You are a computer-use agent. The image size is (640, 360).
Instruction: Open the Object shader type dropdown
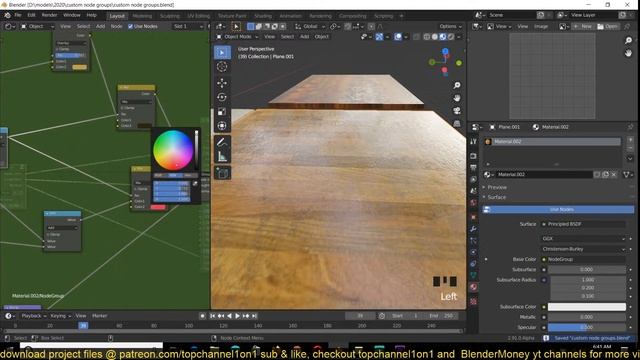pos(37,26)
